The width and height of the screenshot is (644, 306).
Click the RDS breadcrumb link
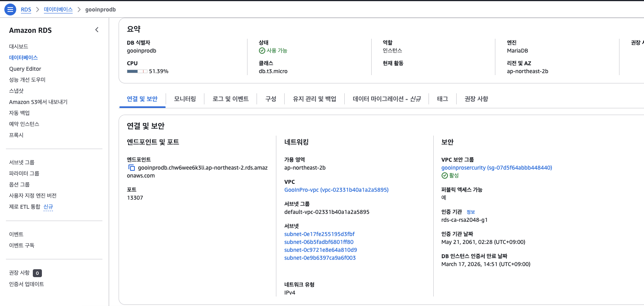point(26,9)
